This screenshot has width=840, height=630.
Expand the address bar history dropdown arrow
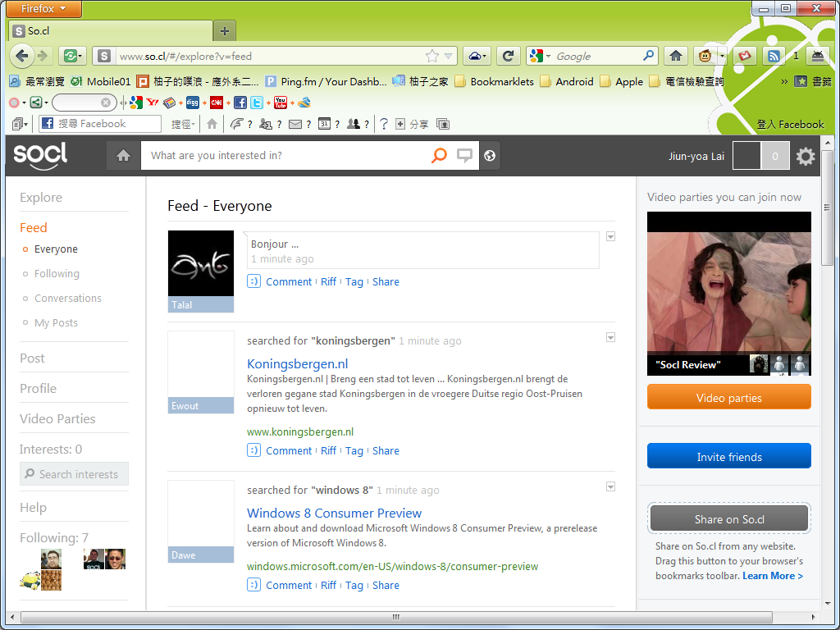(x=449, y=56)
